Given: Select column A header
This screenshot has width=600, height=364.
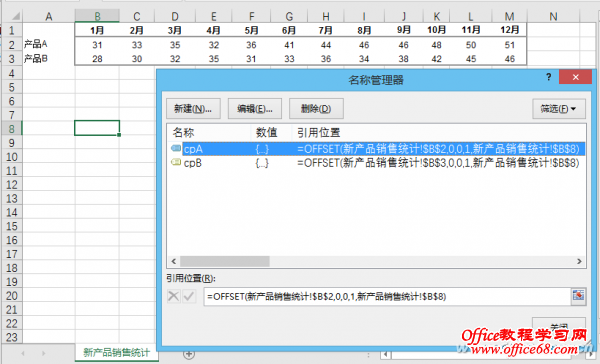Looking at the screenshot, I should pyautogui.click(x=49, y=16).
